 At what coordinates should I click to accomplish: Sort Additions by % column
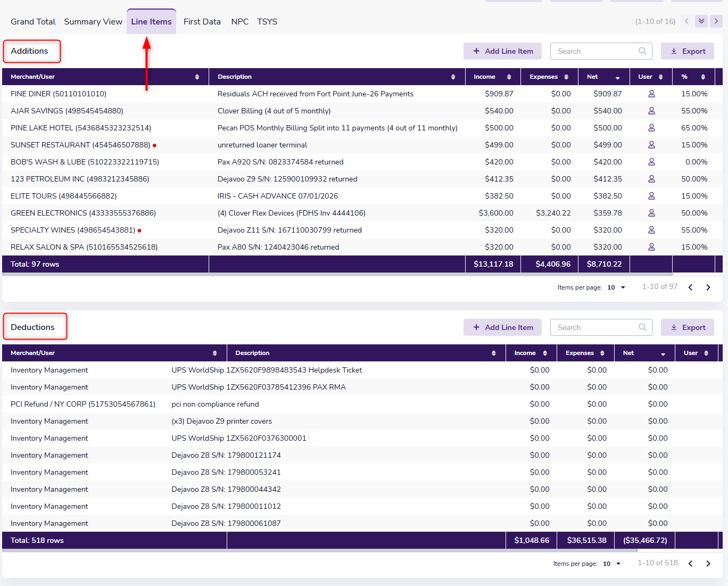(703, 77)
